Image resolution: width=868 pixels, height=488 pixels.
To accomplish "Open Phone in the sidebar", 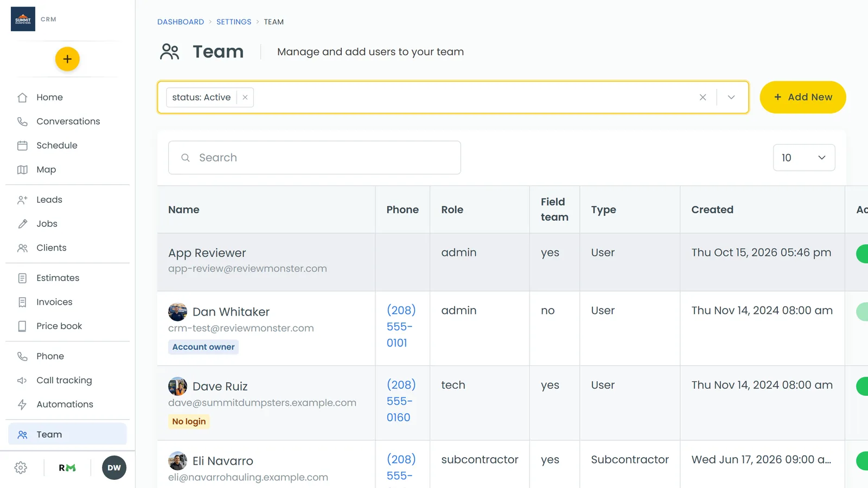I will pyautogui.click(x=67, y=356).
